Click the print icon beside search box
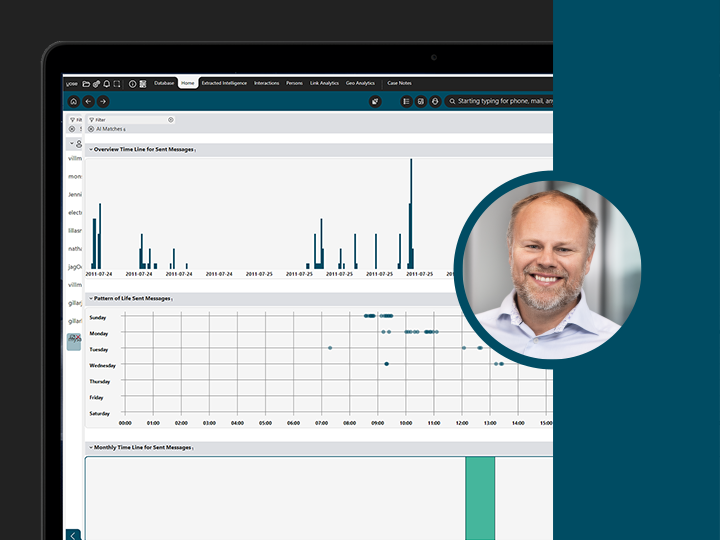720x540 pixels. pyautogui.click(x=435, y=101)
